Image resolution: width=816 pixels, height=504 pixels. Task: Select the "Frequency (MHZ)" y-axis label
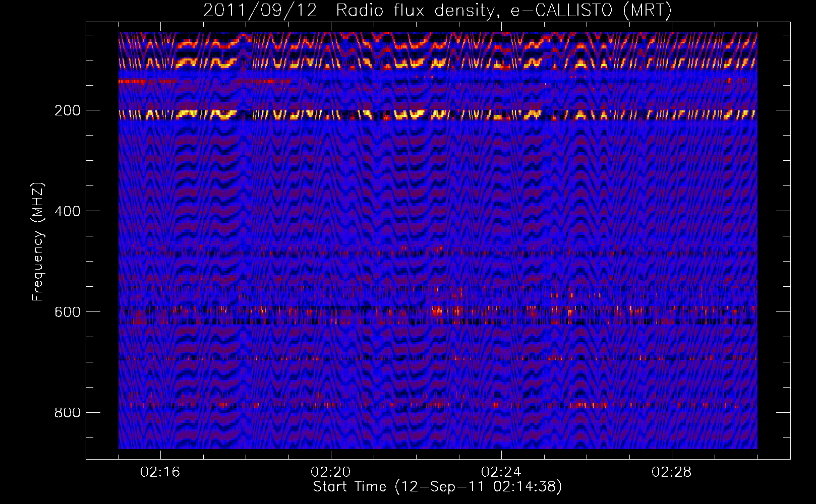click(x=38, y=241)
